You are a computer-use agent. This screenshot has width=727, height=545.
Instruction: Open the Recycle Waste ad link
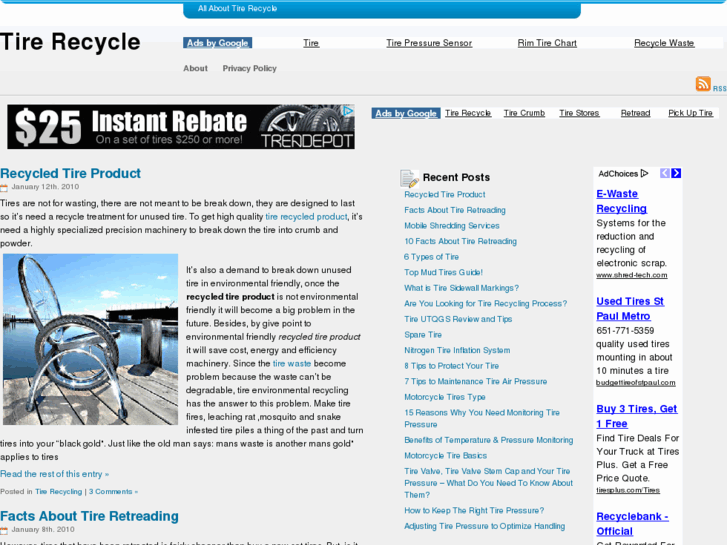click(664, 43)
